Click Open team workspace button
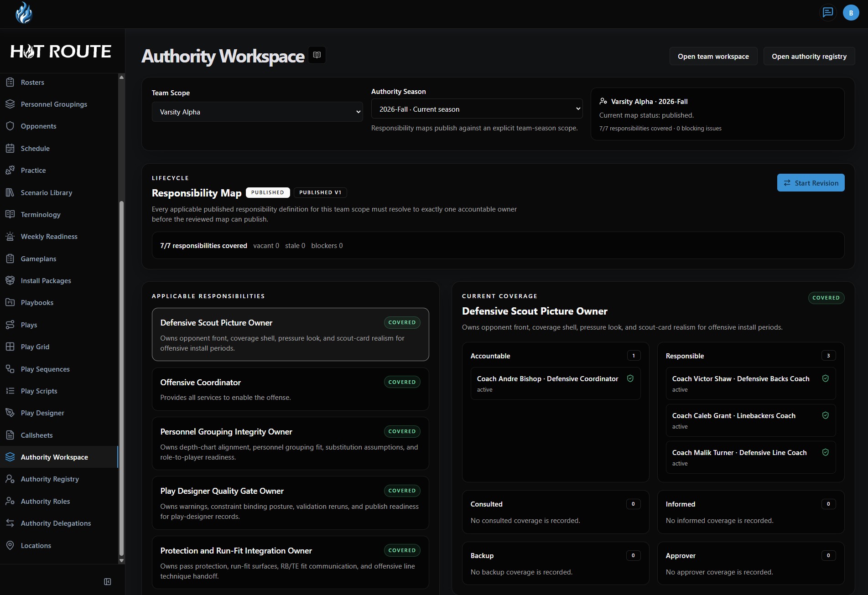This screenshot has height=595, width=868. coord(713,56)
